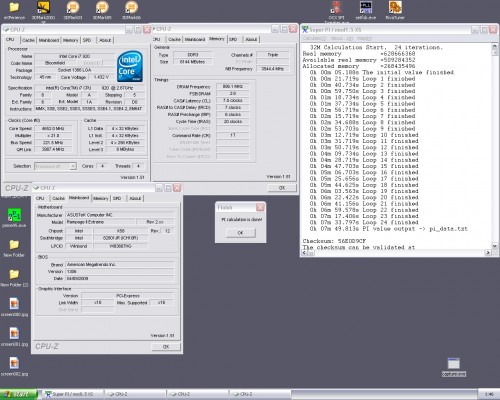Click 'PI calculation is done!' message text
This screenshot has height=400, width=500.
point(242,220)
